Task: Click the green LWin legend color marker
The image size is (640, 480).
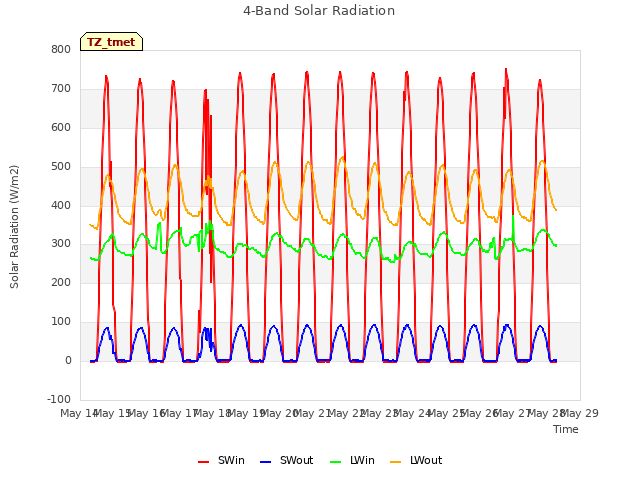Action: pos(335,462)
